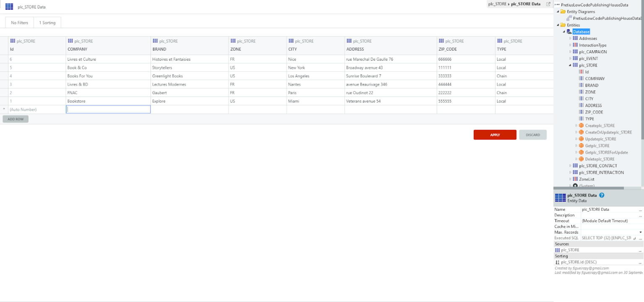The height and width of the screenshot is (302, 644).
Task: Click the sort icon beside plc_STORE.Id (DESC)
Action: coord(558,262)
